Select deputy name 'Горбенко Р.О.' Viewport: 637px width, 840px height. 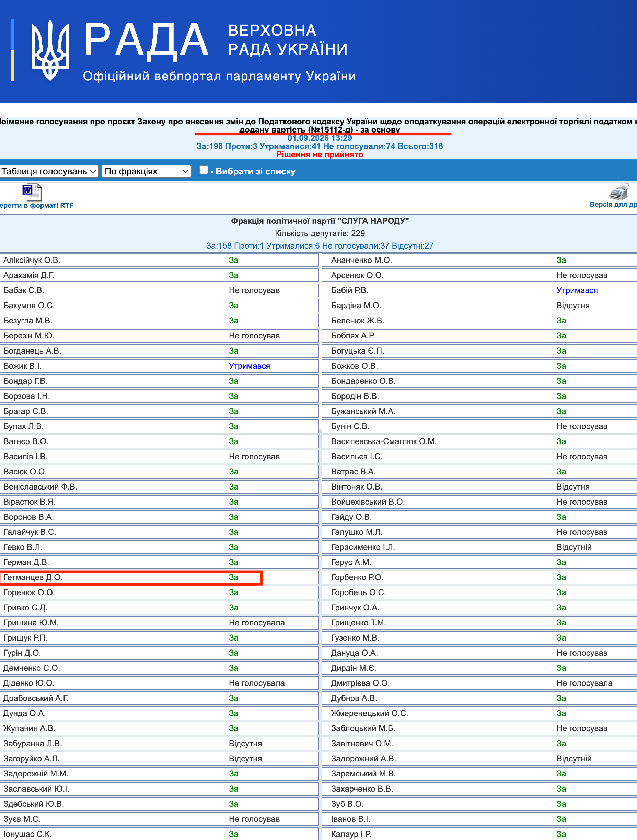[x=357, y=577]
